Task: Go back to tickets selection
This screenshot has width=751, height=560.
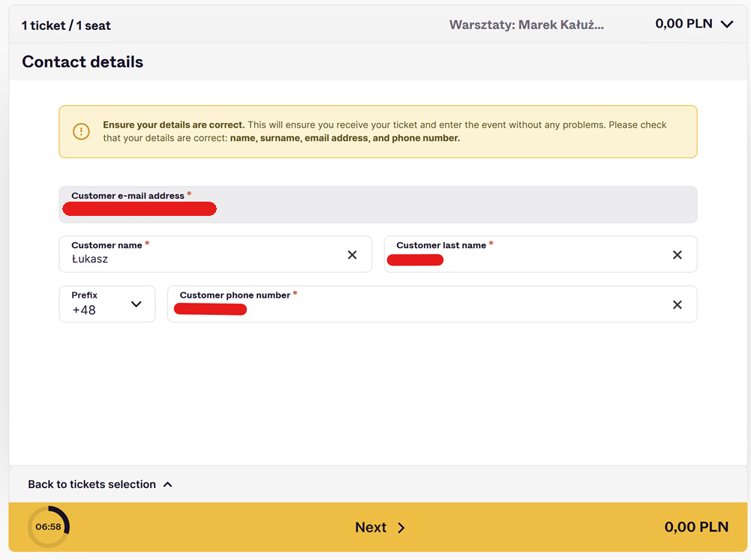Action: (x=100, y=484)
